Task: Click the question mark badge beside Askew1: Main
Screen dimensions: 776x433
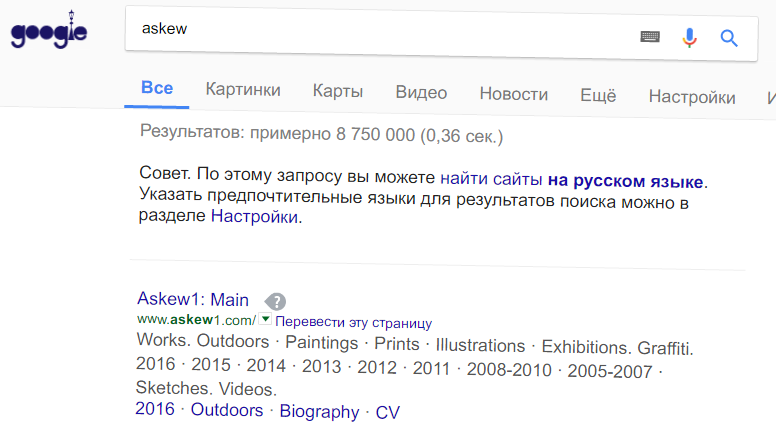Action: (x=275, y=301)
